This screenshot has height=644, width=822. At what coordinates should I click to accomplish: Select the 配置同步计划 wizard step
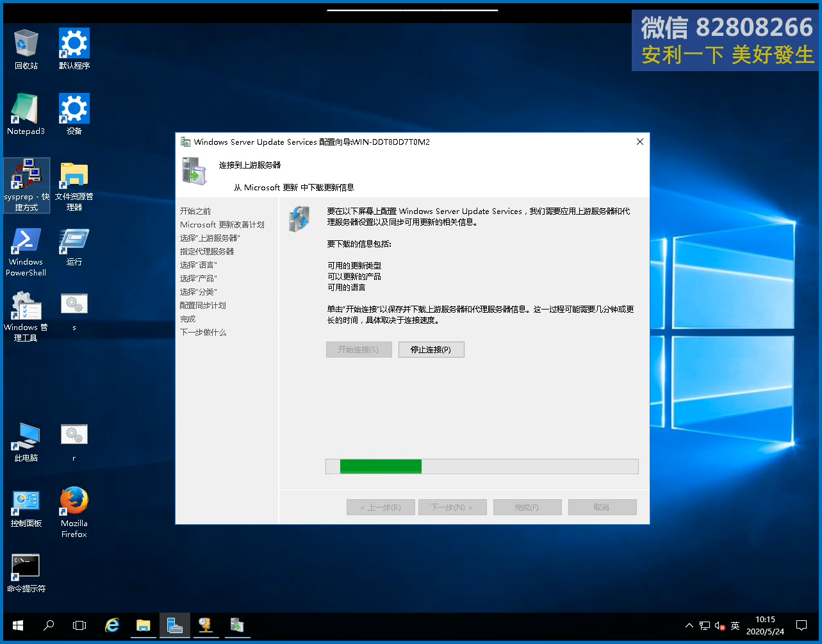coord(203,305)
